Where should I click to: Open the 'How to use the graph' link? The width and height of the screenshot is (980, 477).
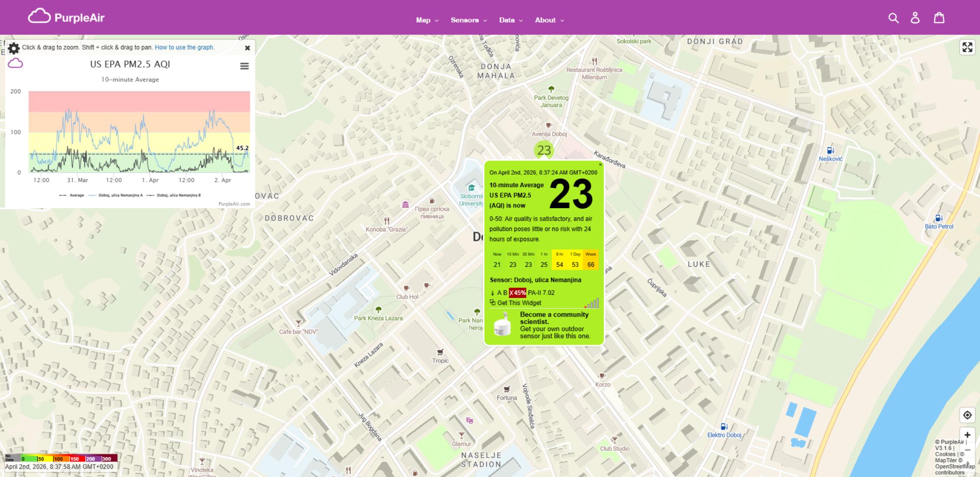coord(184,47)
